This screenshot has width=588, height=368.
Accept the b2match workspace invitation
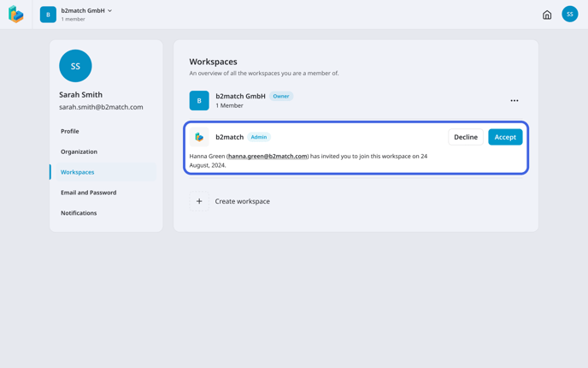(x=505, y=137)
